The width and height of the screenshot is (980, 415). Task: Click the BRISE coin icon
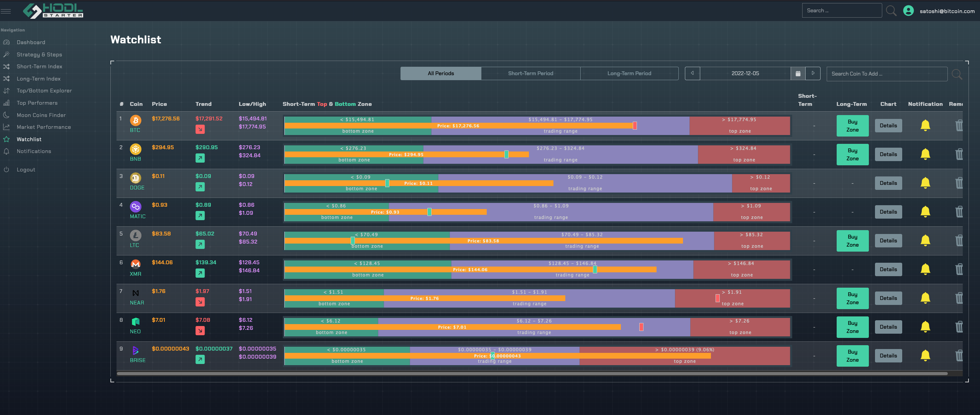(136, 351)
